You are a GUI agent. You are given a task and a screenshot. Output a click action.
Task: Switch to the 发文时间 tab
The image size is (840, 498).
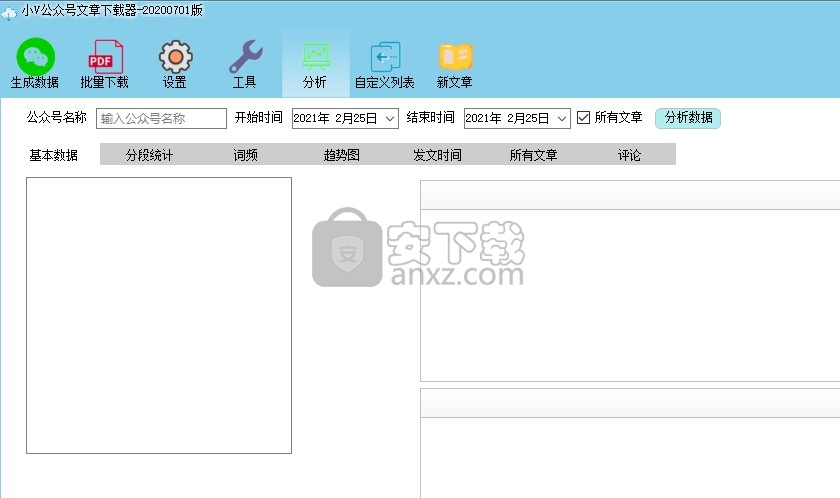[x=437, y=155]
